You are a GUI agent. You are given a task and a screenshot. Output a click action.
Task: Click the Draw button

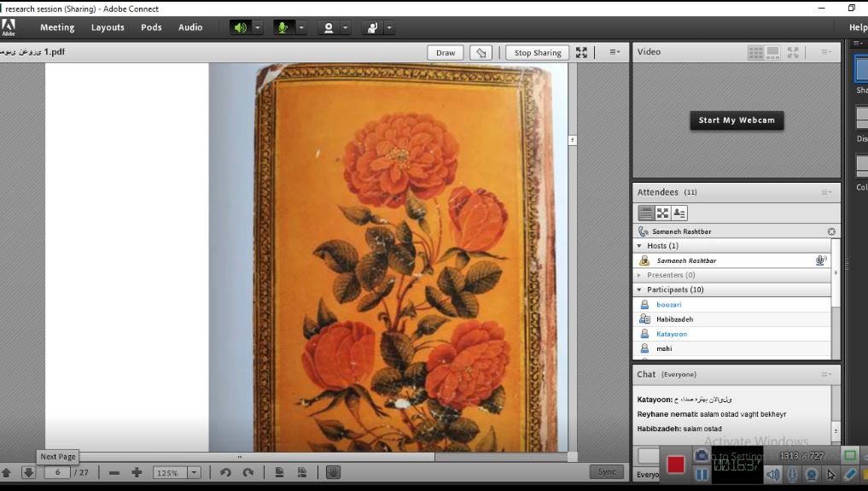click(446, 53)
